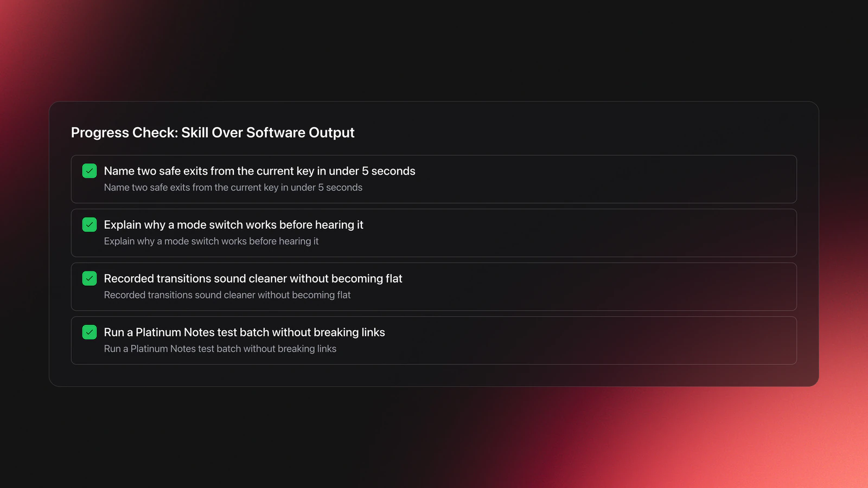Click the 'Progress Check: Skill Over Software Output' heading
The height and width of the screenshot is (488, 868).
(x=213, y=133)
